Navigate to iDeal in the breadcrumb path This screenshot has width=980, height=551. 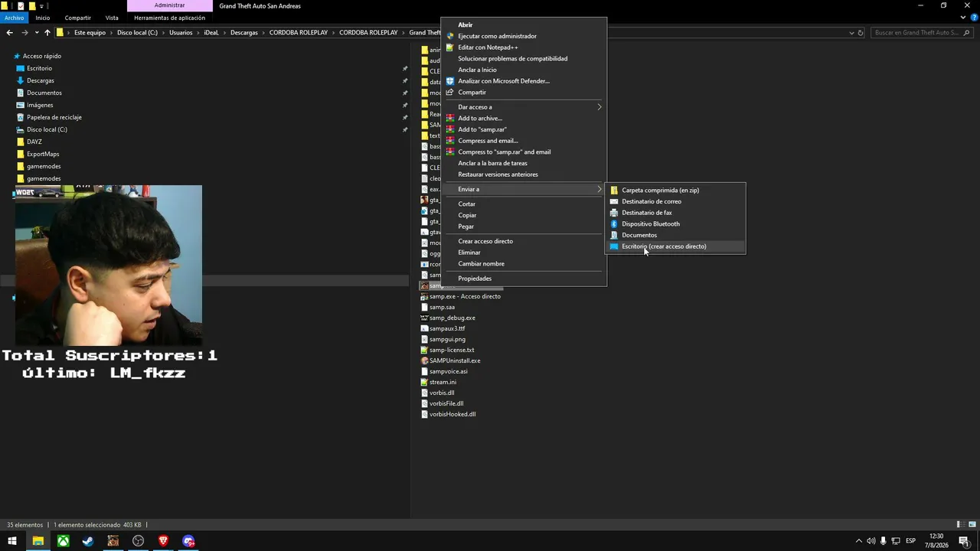pos(211,33)
